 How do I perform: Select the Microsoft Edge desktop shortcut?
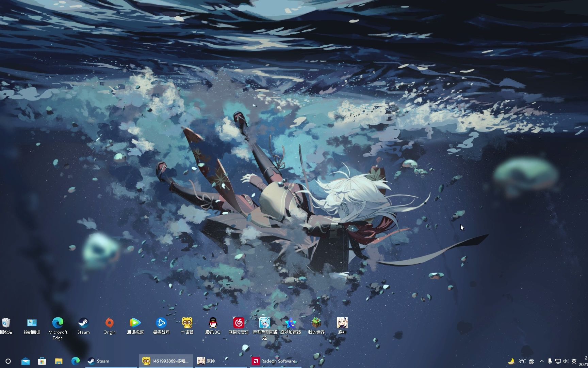coord(58,328)
